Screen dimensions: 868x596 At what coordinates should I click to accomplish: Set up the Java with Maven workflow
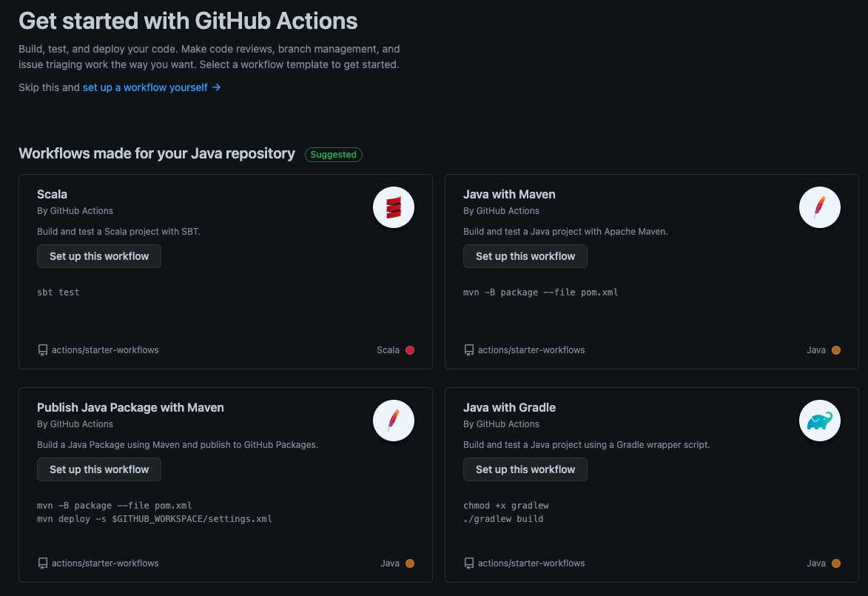pyautogui.click(x=525, y=256)
